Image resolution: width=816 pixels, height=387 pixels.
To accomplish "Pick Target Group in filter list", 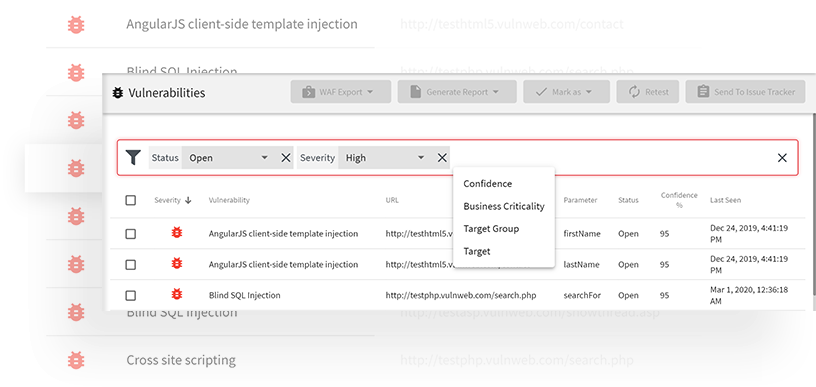I will coord(491,228).
